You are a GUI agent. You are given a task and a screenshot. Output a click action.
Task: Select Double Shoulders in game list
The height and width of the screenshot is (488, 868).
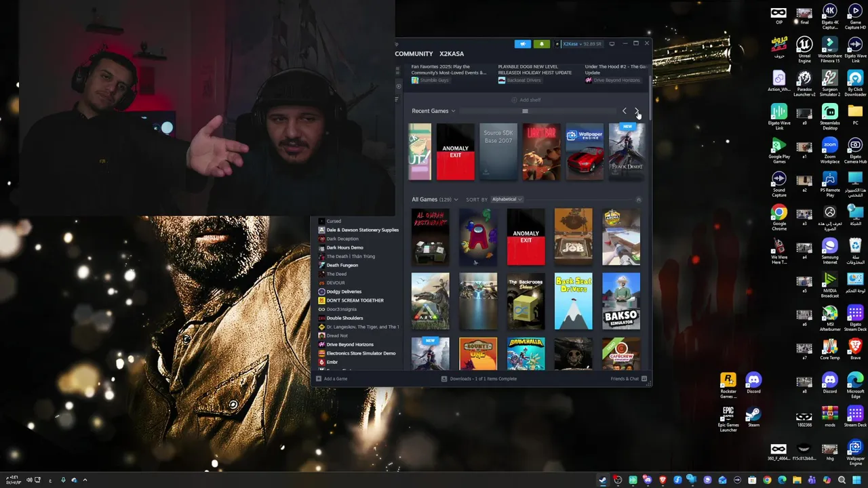[x=340, y=318]
